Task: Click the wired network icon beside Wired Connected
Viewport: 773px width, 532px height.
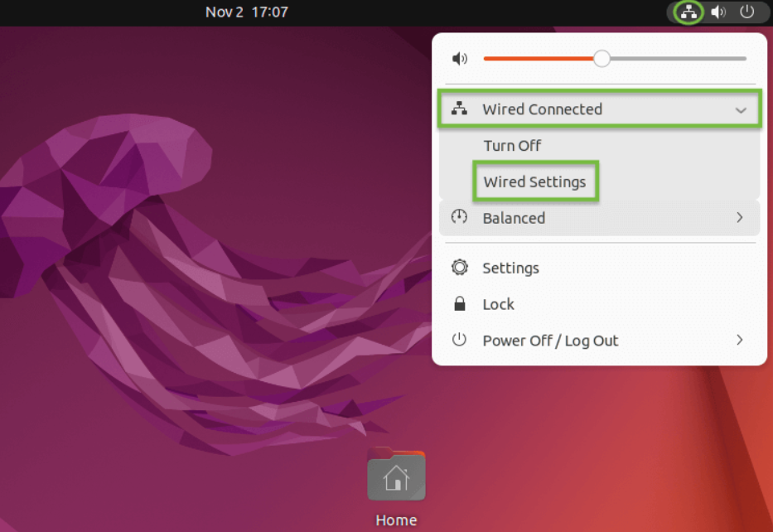Action: pyautogui.click(x=459, y=109)
